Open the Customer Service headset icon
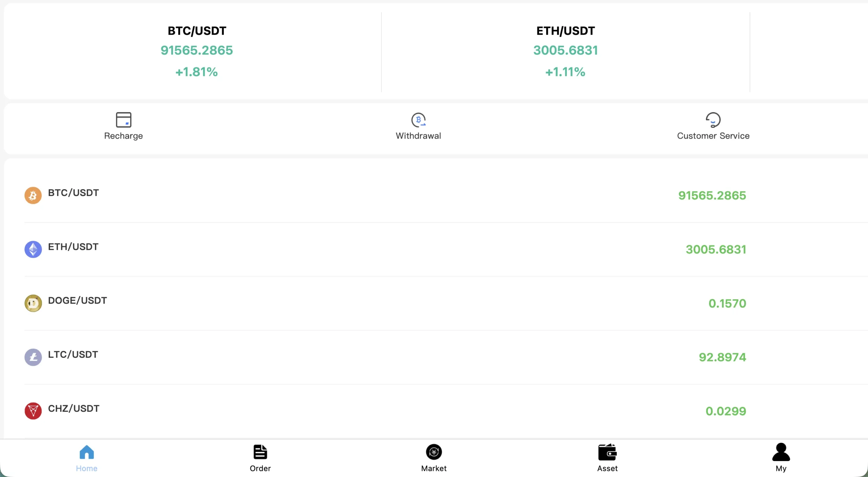 coord(713,120)
